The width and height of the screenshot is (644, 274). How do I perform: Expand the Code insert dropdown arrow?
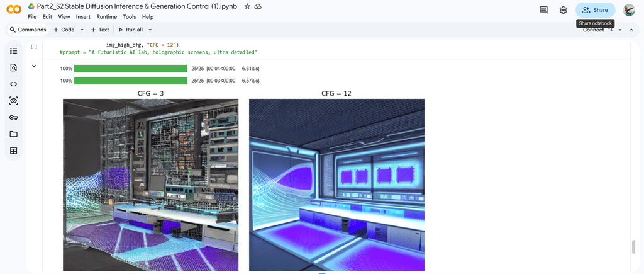pyautogui.click(x=82, y=30)
